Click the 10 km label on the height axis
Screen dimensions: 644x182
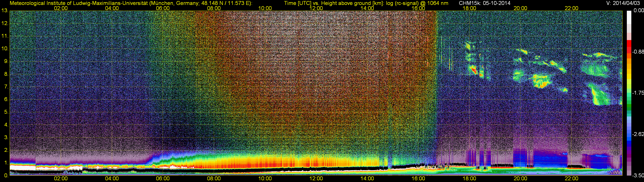(x=5, y=49)
